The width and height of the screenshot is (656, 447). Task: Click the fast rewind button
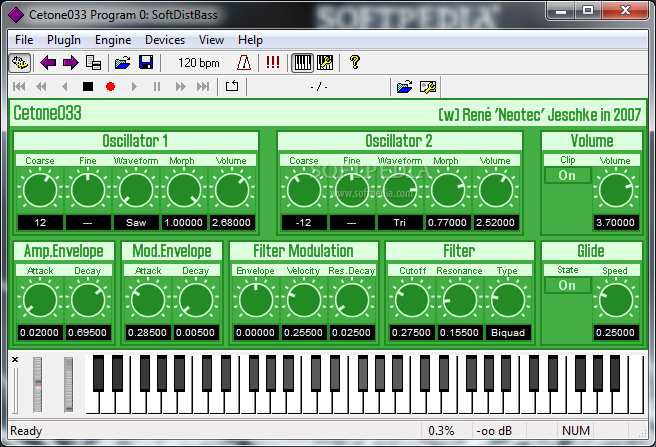tap(41, 87)
